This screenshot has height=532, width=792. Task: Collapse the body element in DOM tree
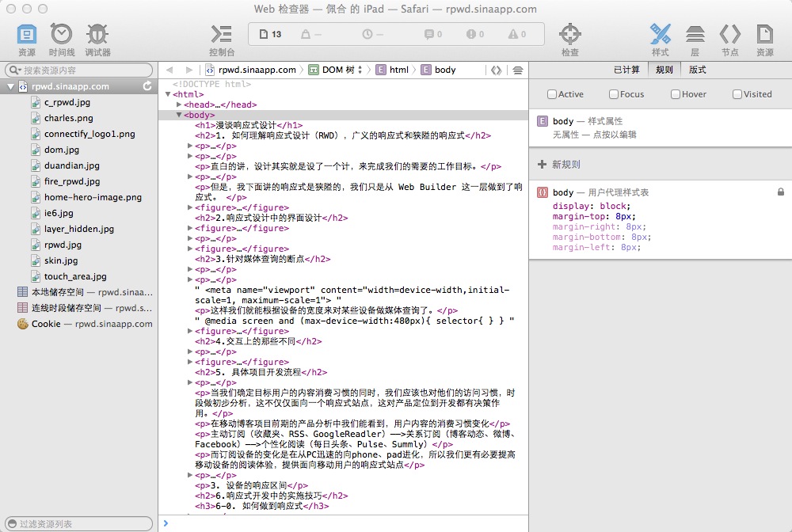[179, 115]
